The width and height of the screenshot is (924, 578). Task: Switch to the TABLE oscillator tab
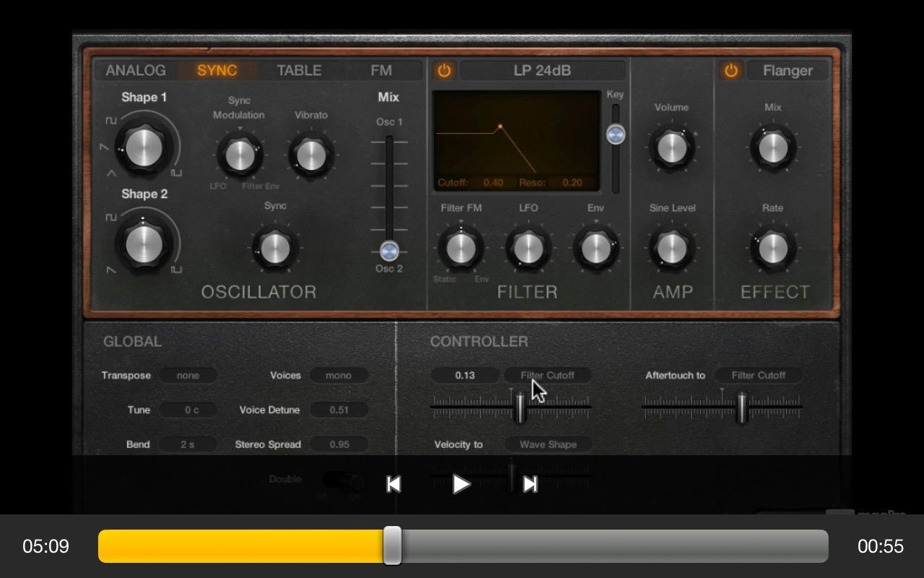click(x=299, y=70)
